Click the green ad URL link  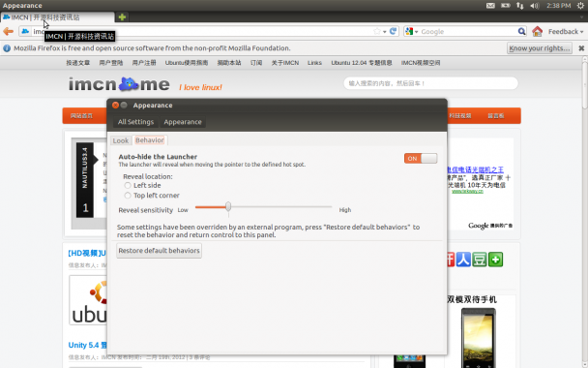coord(467,191)
